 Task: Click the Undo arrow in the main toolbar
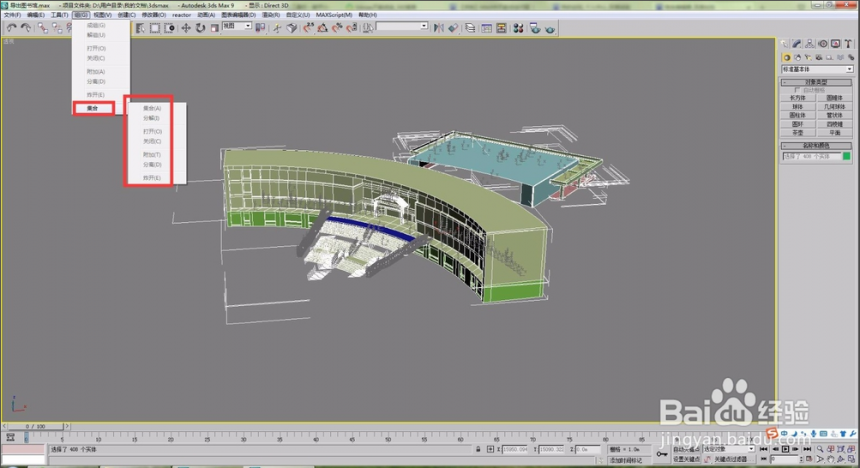(12, 27)
